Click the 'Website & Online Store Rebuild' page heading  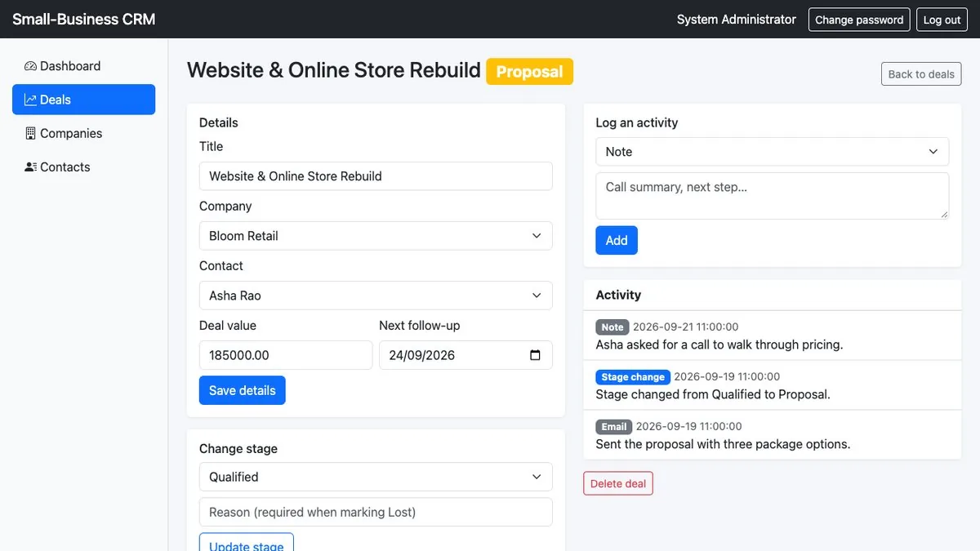tap(334, 70)
